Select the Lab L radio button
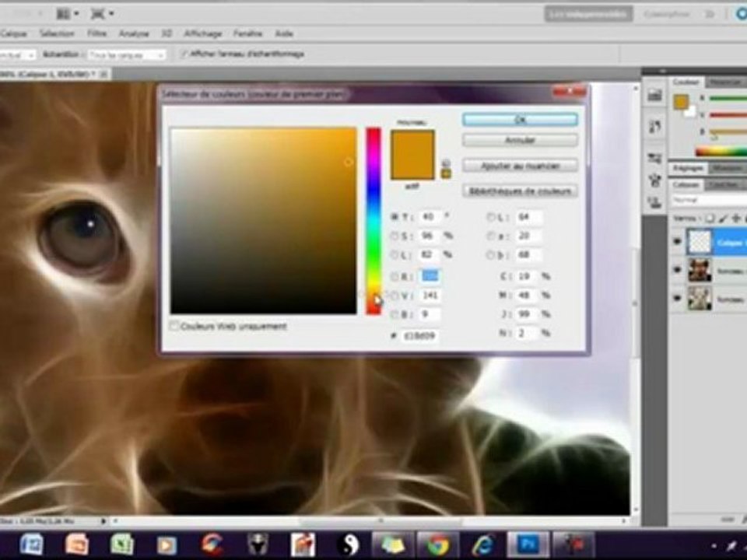Image resolution: width=747 pixels, height=560 pixels. click(490, 217)
